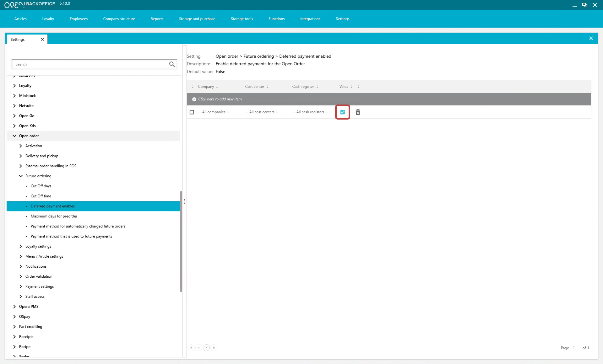The height and width of the screenshot is (364, 603).
Task: Expand the Activation subnode
Action: [x=21, y=146]
